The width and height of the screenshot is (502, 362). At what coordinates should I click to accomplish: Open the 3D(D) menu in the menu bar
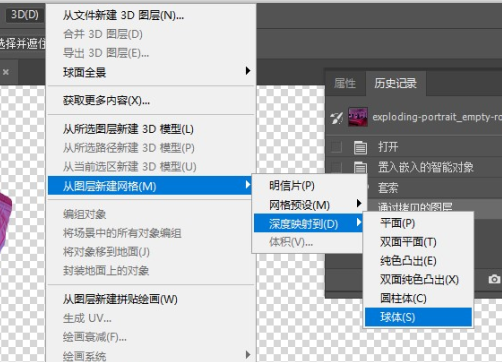[25, 15]
